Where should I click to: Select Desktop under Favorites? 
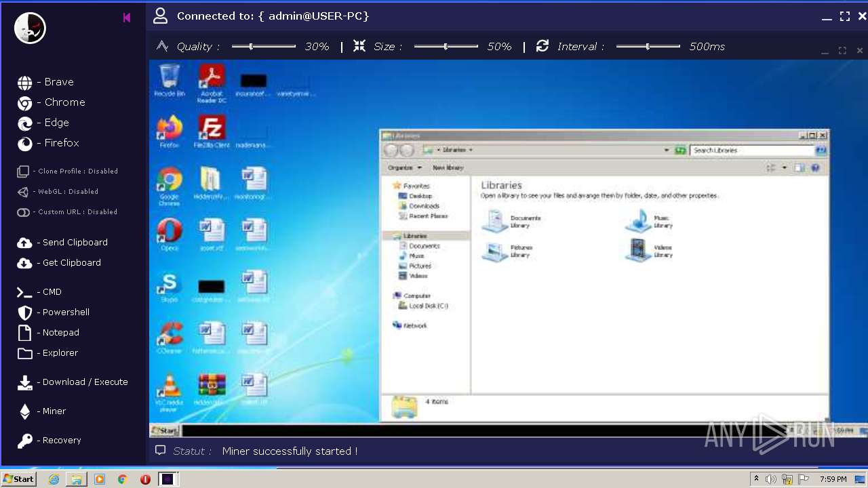pyautogui.click(x=416, y=196)
